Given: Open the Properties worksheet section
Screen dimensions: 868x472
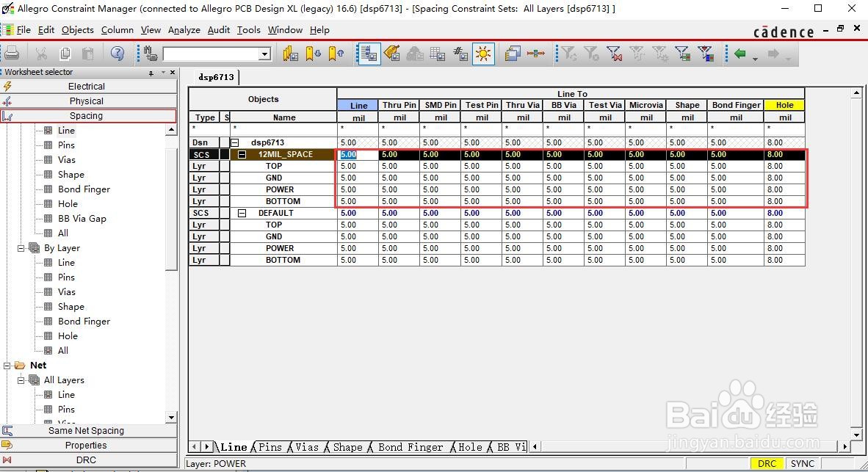Looking at the screenshot, I should 89,445.
